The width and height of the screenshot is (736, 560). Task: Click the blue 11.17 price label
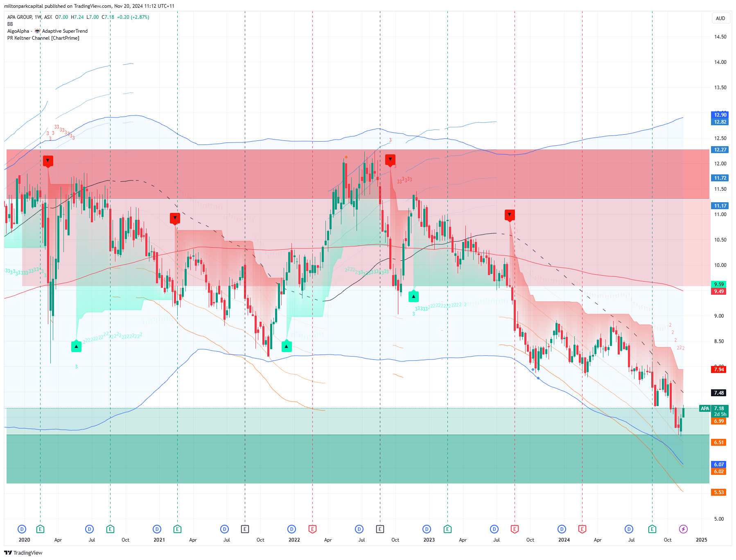pyautogui.click(x=720, y=206)
